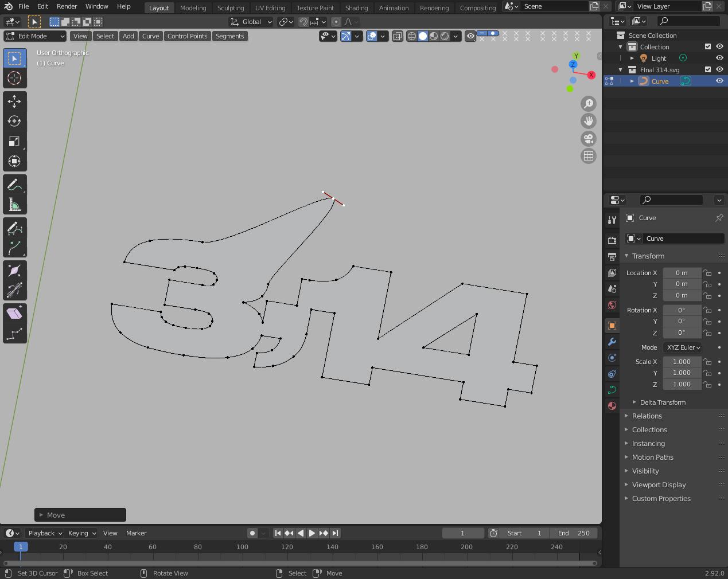Switch to the UV Editing workspace tab

(270, 8)
